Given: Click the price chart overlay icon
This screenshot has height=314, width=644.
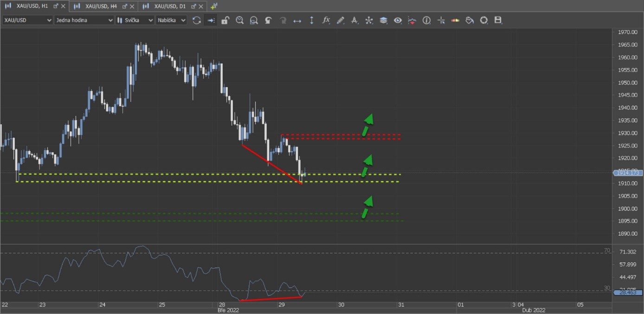Looking at the screenshot, I should [x=412, y=20].
